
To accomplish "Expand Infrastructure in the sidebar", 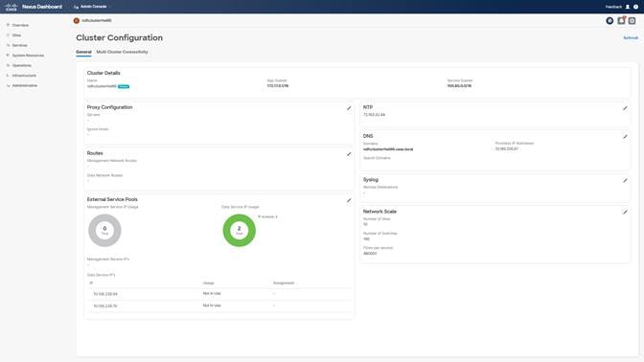I will [x=24, y=76].
